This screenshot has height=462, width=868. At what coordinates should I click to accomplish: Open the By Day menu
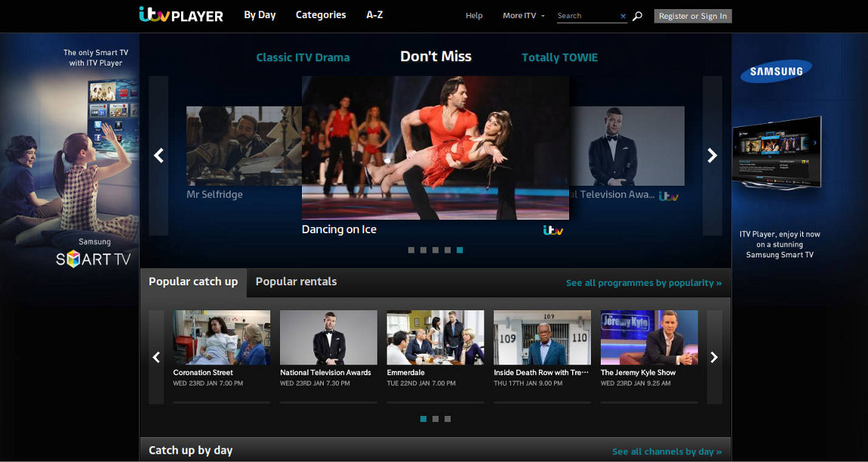click(260, 15)
